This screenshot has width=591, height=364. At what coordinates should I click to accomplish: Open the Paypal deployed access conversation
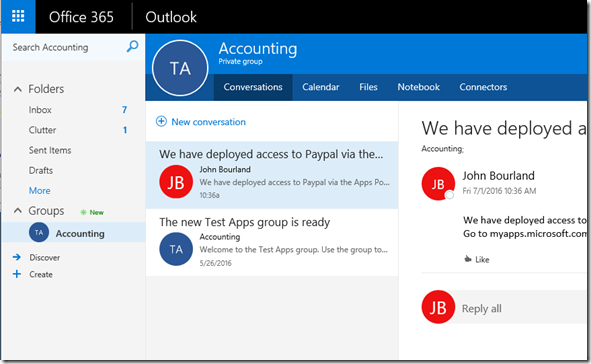coord(272,175)
